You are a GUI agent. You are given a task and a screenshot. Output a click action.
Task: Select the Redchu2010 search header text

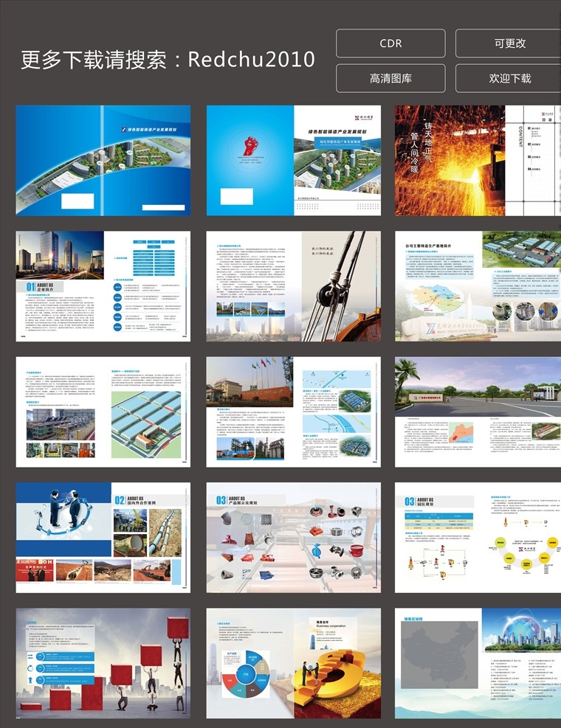pyautogui.click(x=252, y=60)
